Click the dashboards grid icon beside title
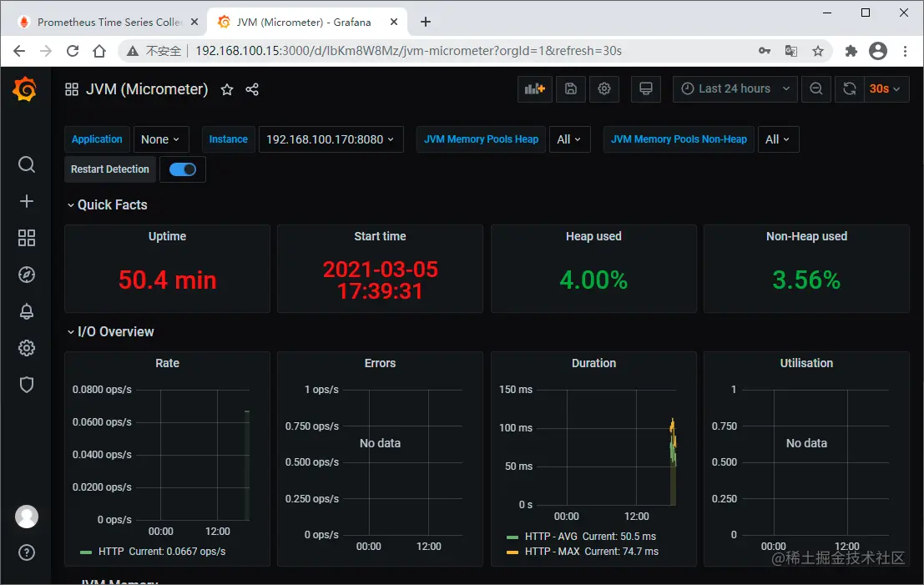The width and height of the screenshot is (924, 585). (72, 89)
